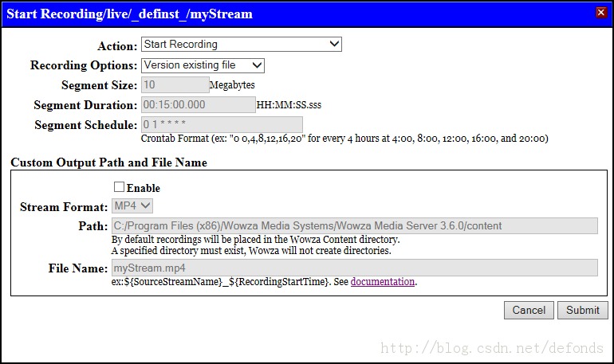This screenshot has width=614, height=364.
Task: Open the Action dropdown
Action: click(x=241, y=44)
